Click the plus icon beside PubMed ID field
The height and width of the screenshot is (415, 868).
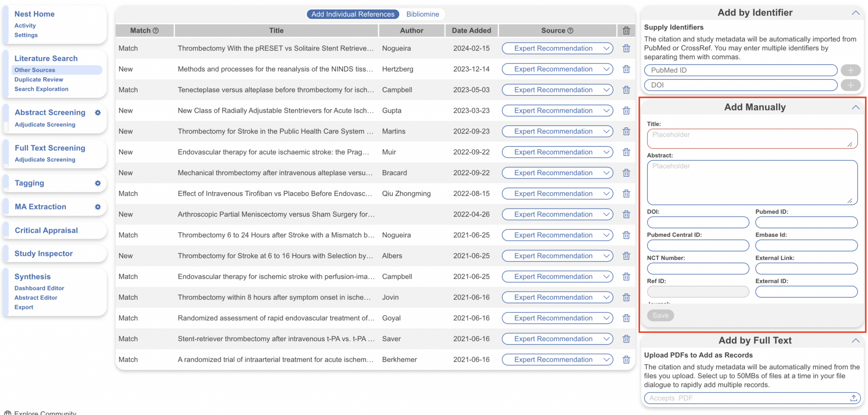[851, 70]
